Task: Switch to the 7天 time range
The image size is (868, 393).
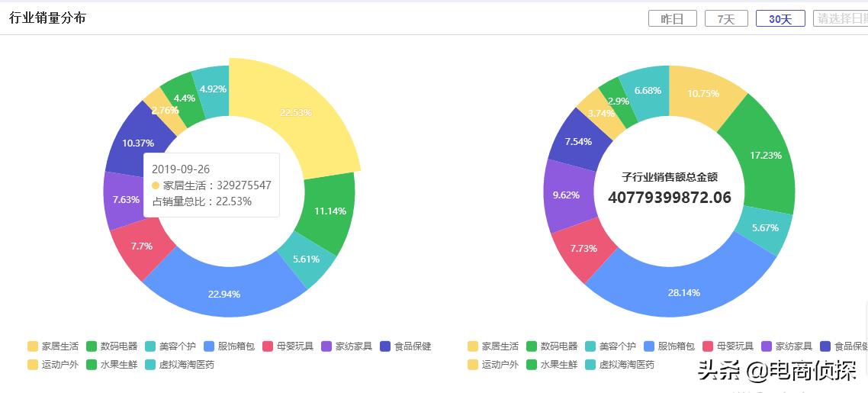Action: coord(725,19)
